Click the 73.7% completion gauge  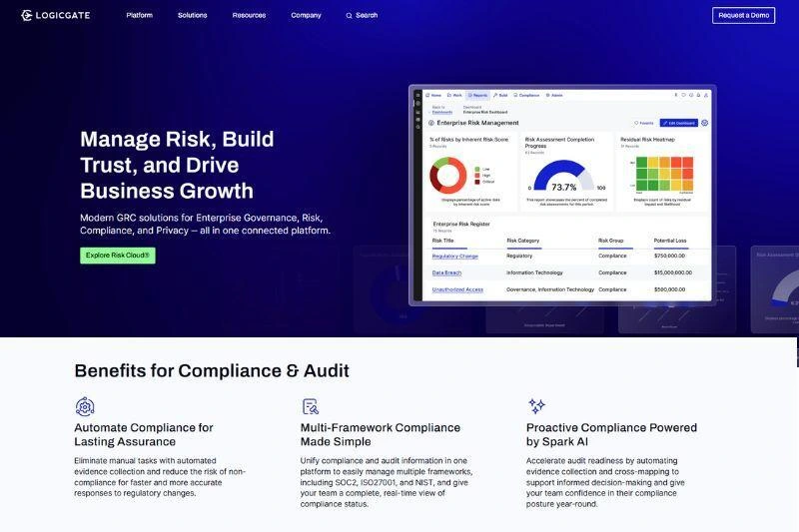click(x=563, y=177)
